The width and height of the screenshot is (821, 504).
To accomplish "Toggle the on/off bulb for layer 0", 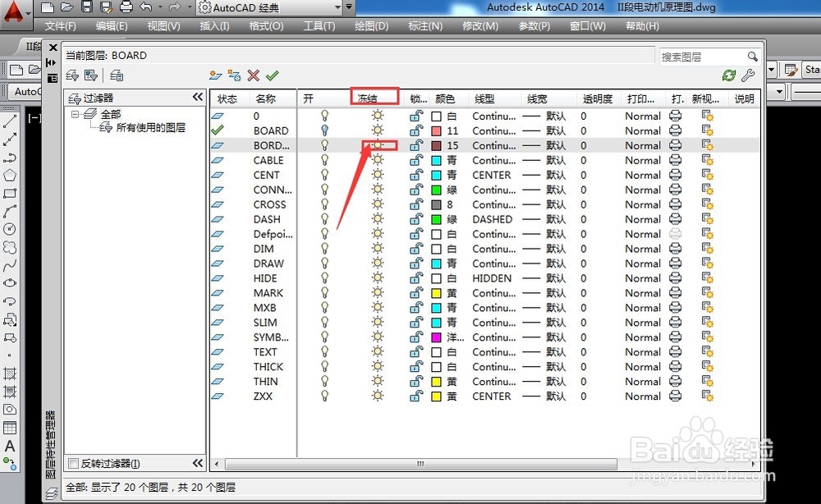I will pyautogui.click(x=324, y=116).
